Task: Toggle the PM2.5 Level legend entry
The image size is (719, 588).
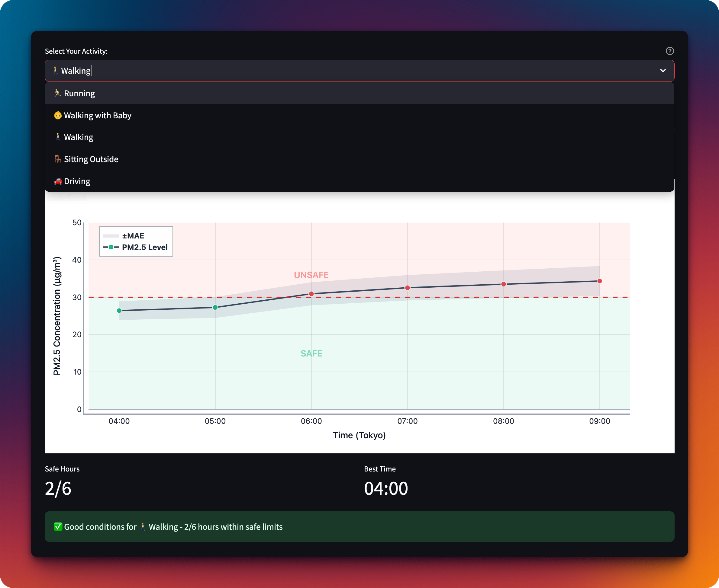Action: 144,247
